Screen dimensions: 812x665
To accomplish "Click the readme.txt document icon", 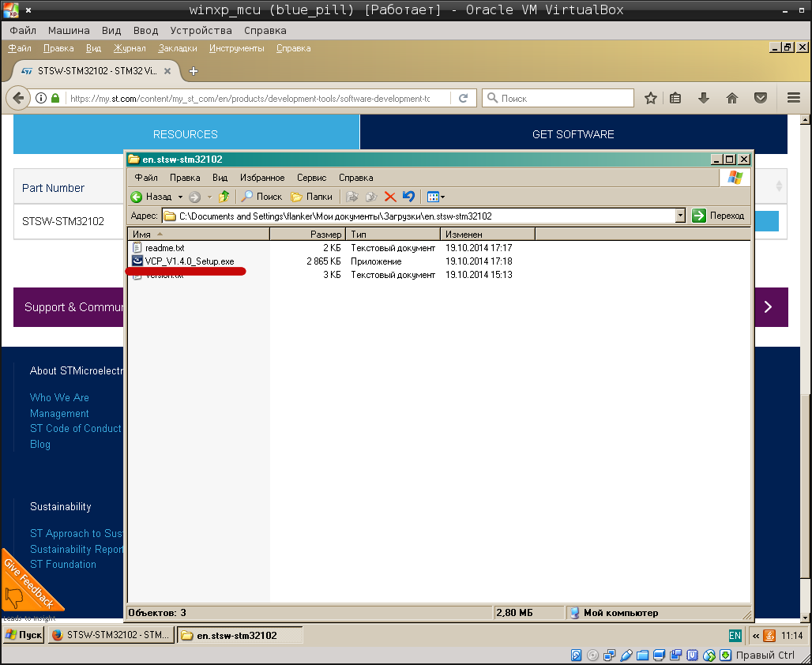I will click(137, 247).
